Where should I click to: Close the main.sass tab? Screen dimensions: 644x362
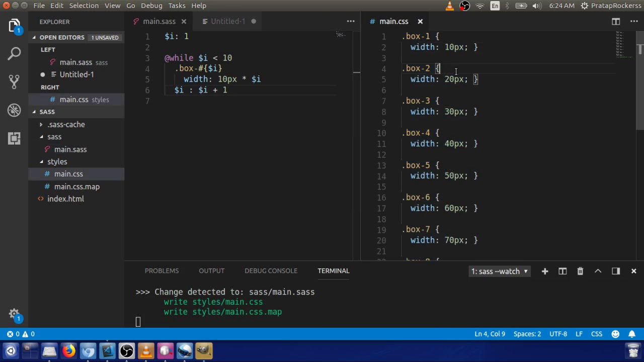click(184, 21)
